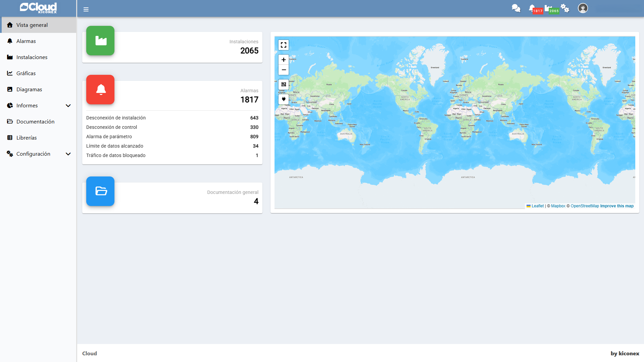Click the plug connection map button
The height and width of the screenshot is (362, 644).
pos(284,99)
